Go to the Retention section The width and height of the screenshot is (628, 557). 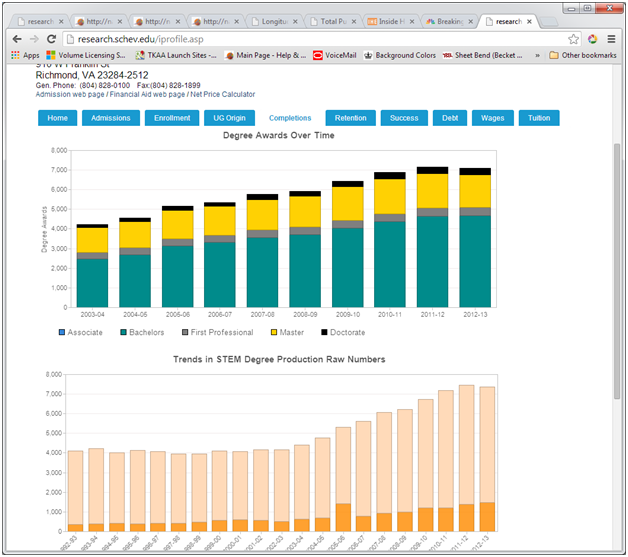[350, 118]
